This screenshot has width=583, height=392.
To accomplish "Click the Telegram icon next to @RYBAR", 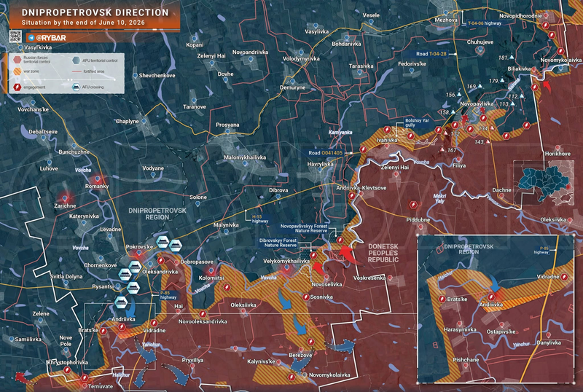I will 31,38.
